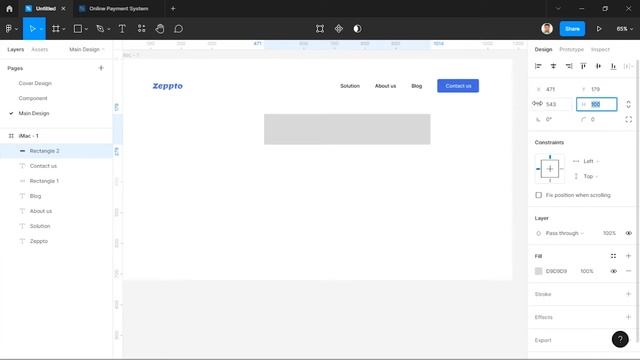Align selection to the bottom
Viewport: 640px width, 360px height.
pyautogui.click(x=613, y=66)
